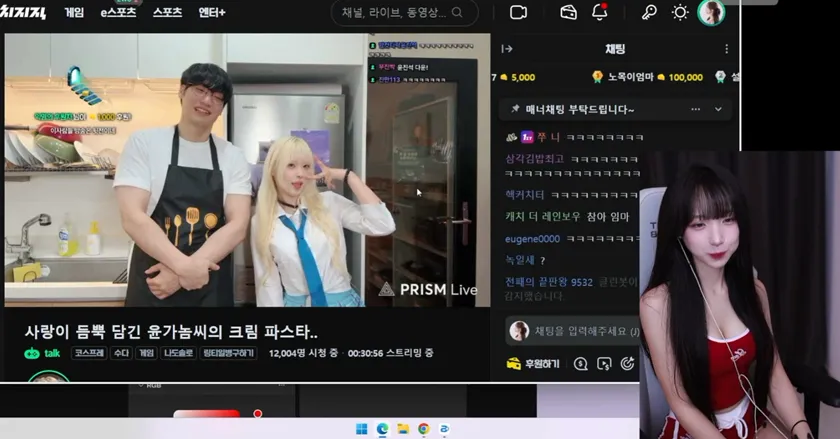Viewport: 840px width, 439px height.
Task: Open the Windows Start menu
Action: coord(362,429)
